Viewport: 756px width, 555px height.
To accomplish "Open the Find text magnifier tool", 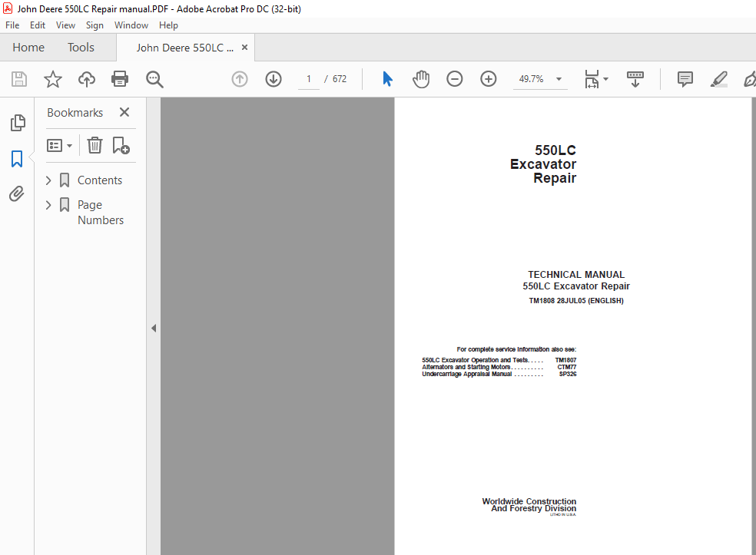I will (154, 79).
